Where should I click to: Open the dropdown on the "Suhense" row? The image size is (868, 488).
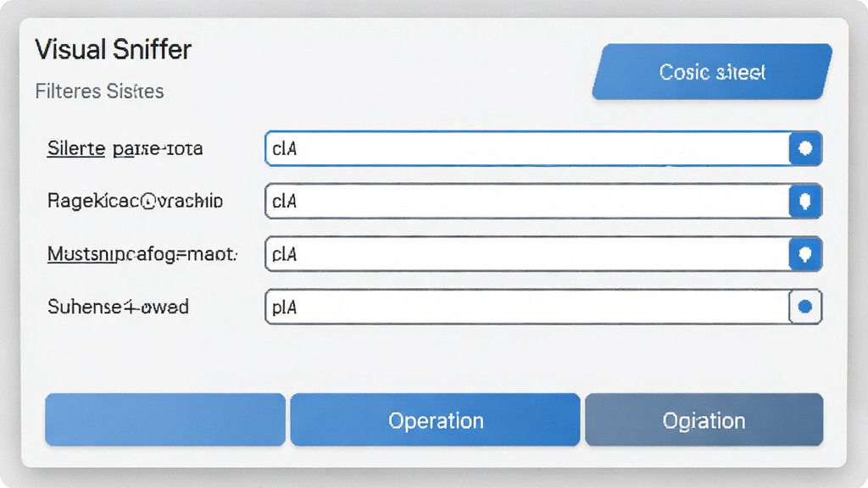805,307
